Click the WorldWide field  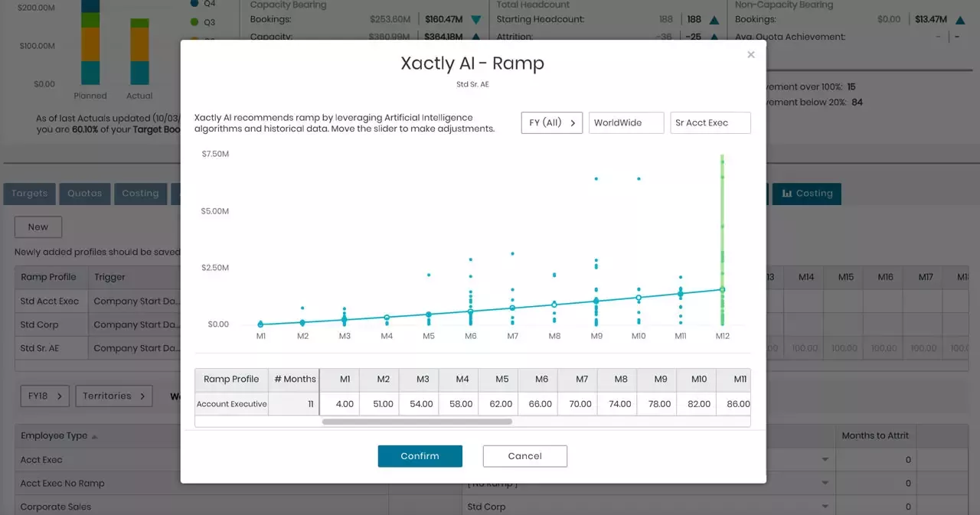point(626,122)
